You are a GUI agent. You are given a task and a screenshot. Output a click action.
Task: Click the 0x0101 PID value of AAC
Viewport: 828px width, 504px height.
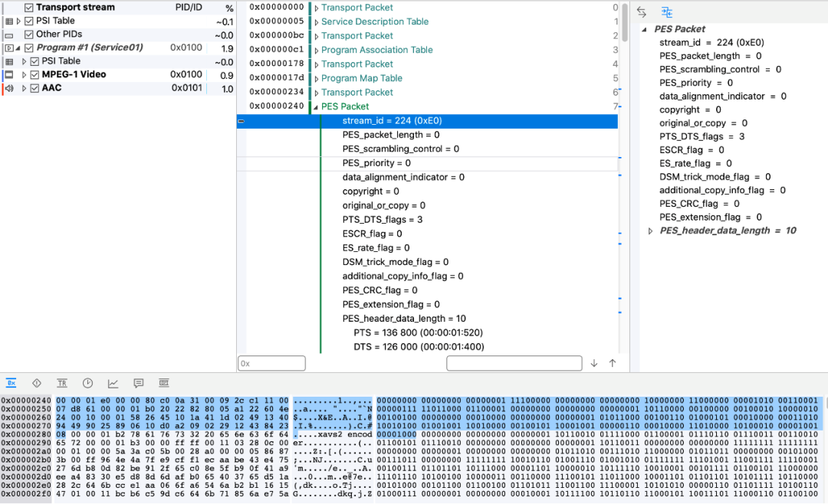[186, 88]
